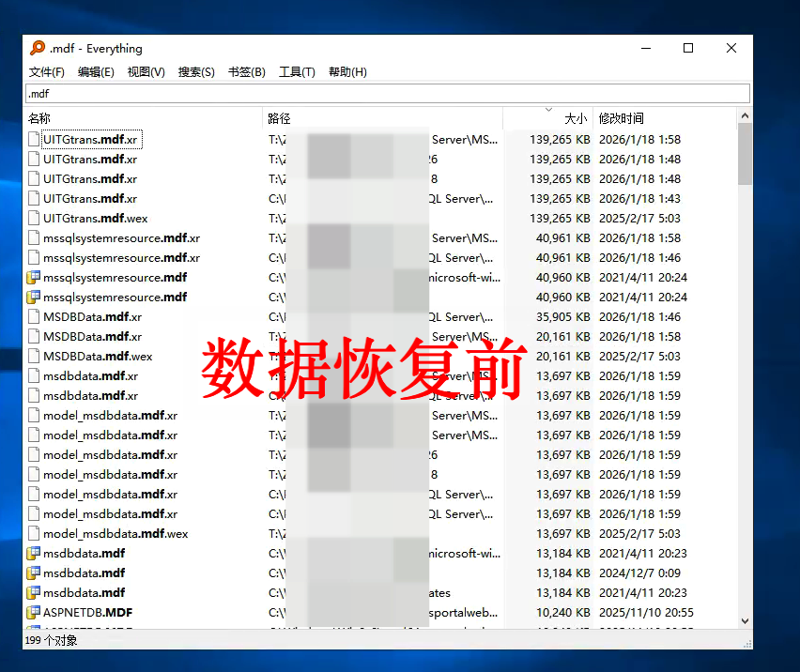This screenshot has height=672, width=800.
Task: Click the Everything magnifier icon in title bar
Action: click(x=38, y=48)
